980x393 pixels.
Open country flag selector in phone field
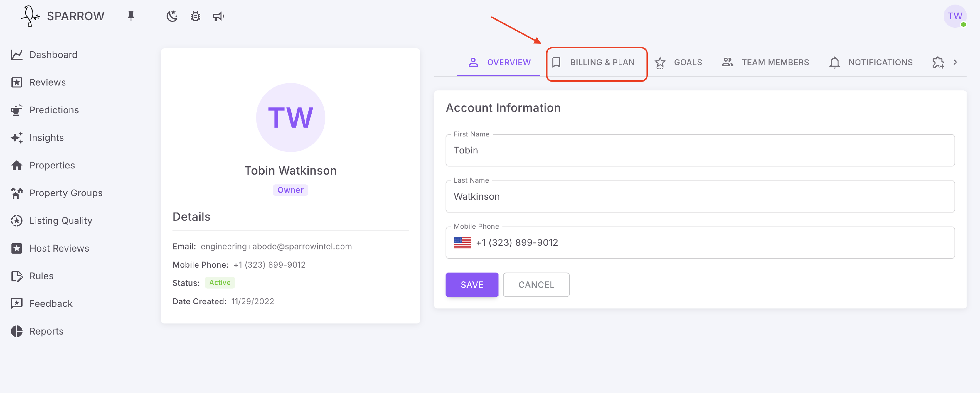click(x=462, y=243)
